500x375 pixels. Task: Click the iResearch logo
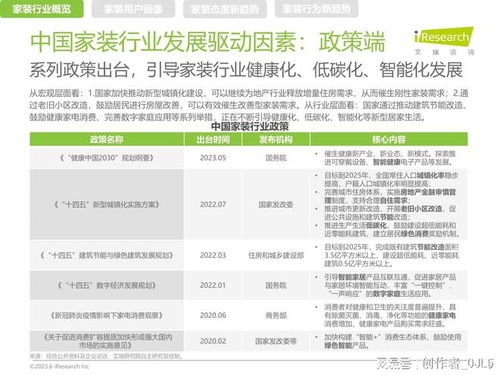point(444,41)
